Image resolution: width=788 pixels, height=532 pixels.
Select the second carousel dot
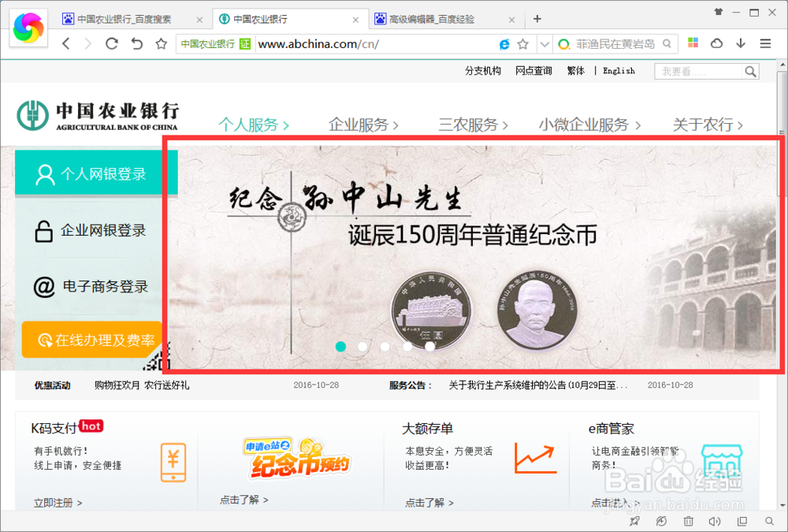tap(362, 346)
